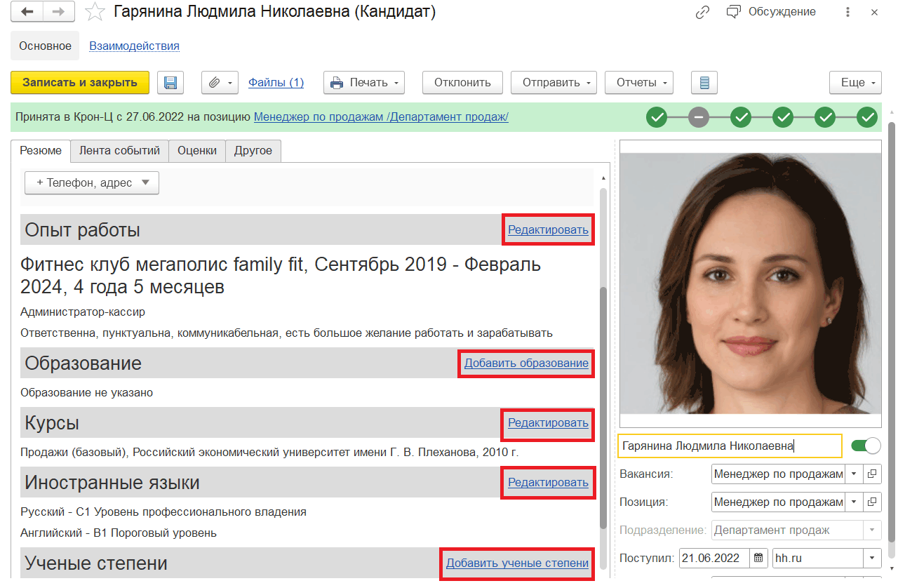Open the Взаимодействия section
Screen dimensions: 898x588
click(134, 46)
